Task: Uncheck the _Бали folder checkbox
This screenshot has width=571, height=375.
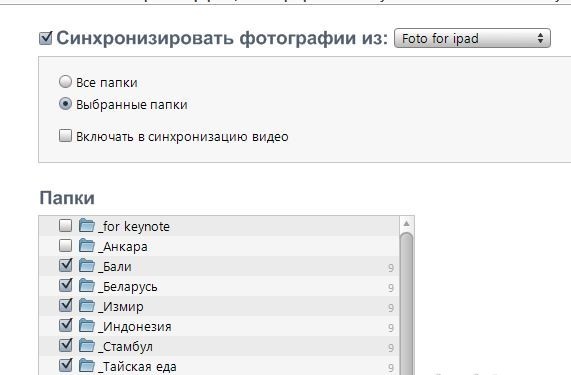Action: click(66, 265)
